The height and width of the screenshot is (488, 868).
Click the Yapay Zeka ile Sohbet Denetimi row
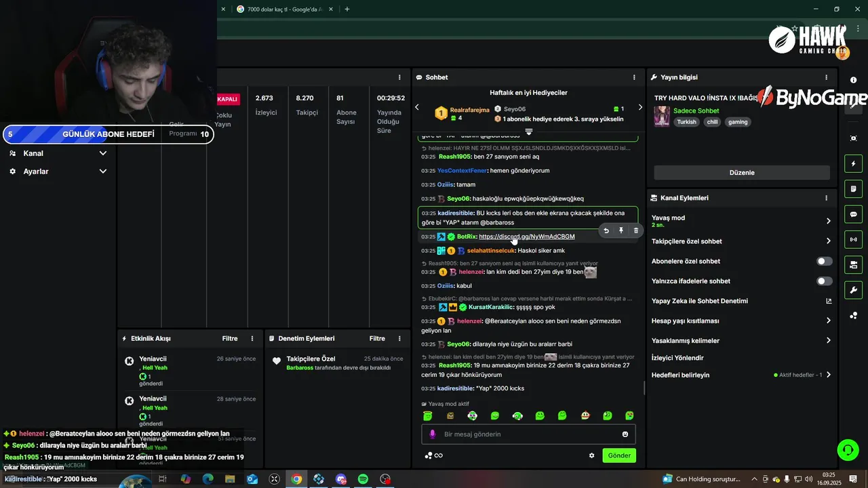pyautogui.click(x=741, y=301)
